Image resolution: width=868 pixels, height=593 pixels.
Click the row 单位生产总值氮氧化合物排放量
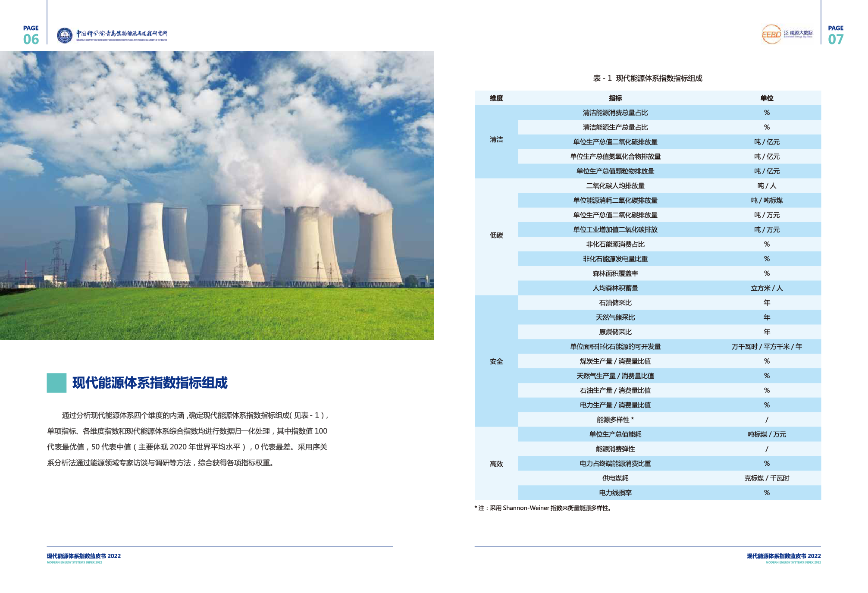669,157
